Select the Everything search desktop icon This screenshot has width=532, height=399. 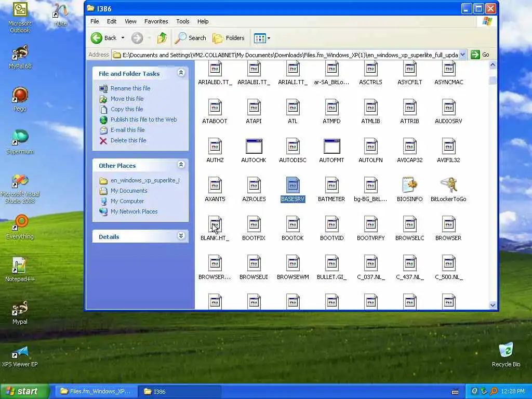[20, 228]
